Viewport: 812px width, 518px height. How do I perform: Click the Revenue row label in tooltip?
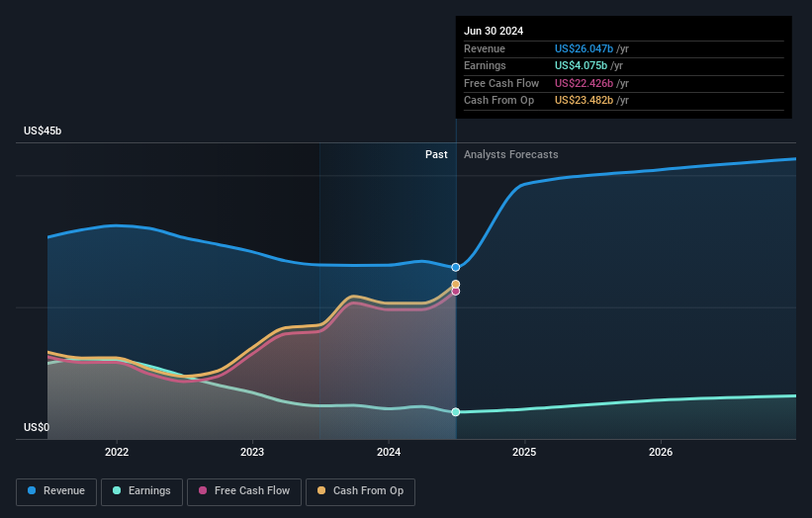(x=485, y=48)
